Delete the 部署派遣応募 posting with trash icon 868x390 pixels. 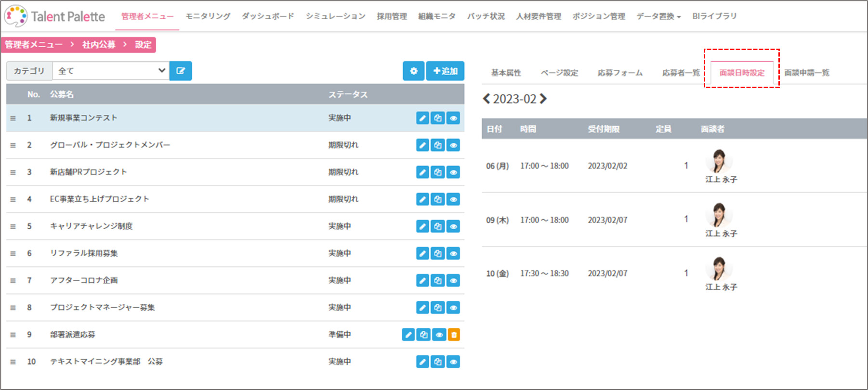pos(454,335)
